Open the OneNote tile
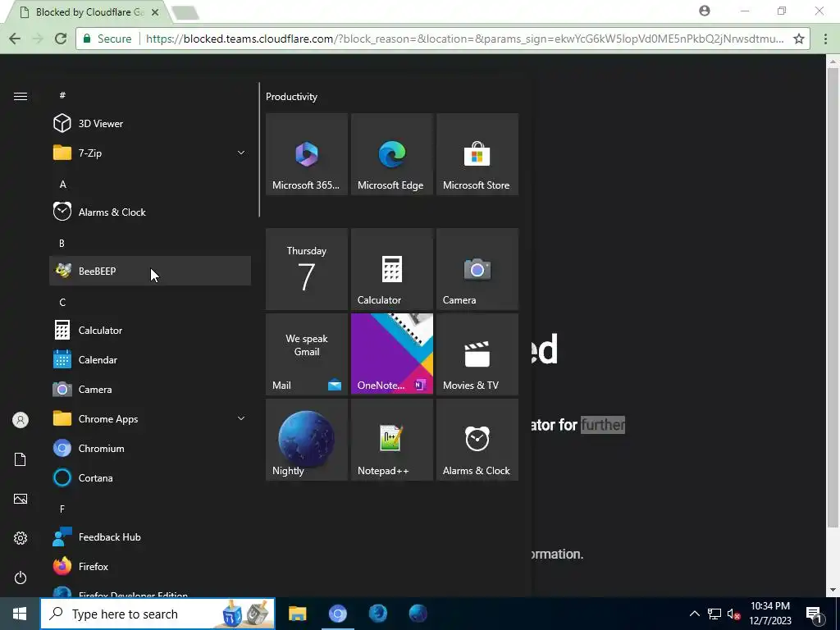Screen dimensions: 840x630 pyautogui.click(x=391, y=354)
